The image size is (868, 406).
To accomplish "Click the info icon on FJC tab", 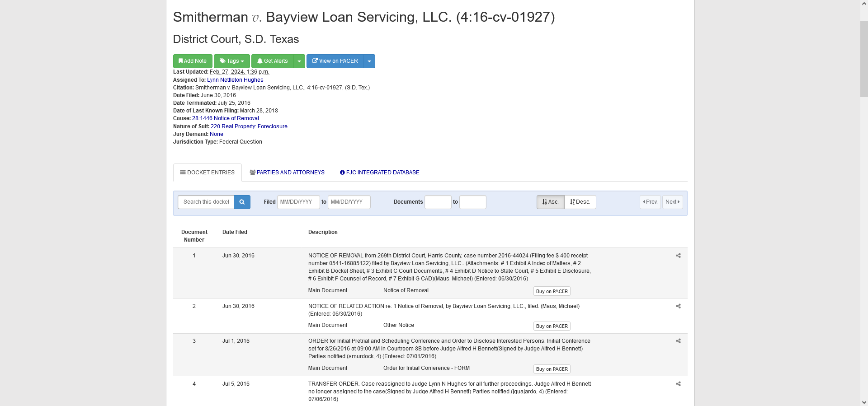I will [342, 173].
